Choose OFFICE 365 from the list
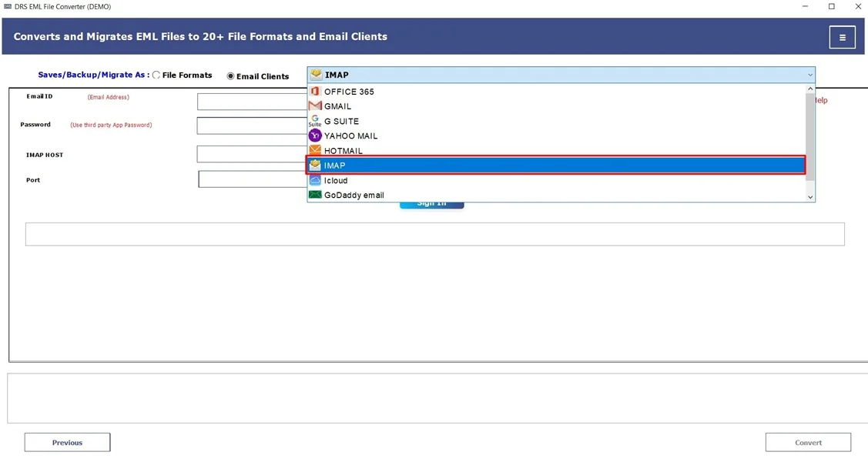This screenshot has width=868, height=462. (x=556, y=92)
